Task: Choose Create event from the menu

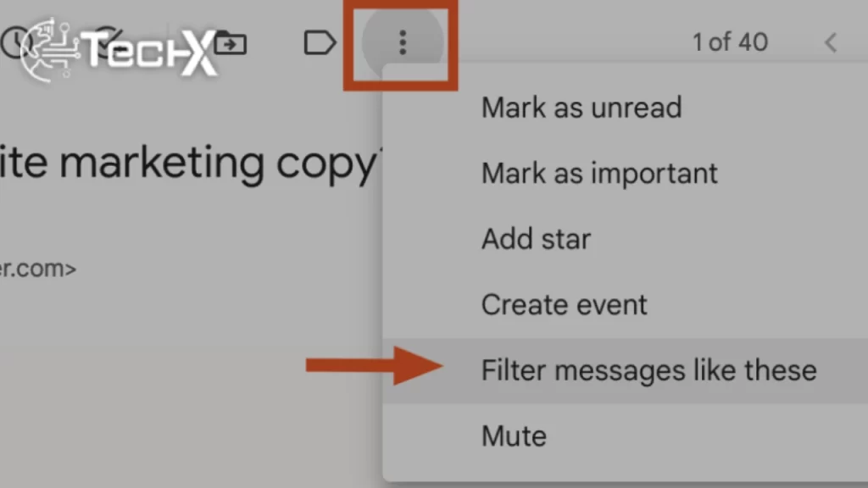Action: click(x=564, y=304)
